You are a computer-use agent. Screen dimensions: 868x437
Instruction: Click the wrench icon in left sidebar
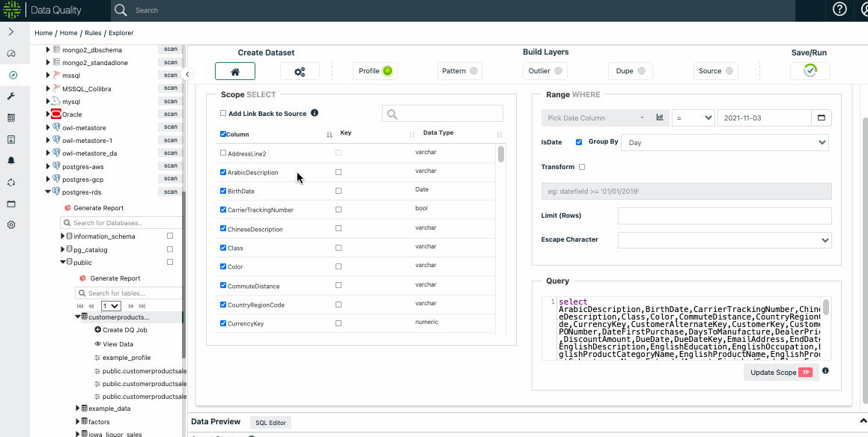pyautogui.click(x=11, y=97)
